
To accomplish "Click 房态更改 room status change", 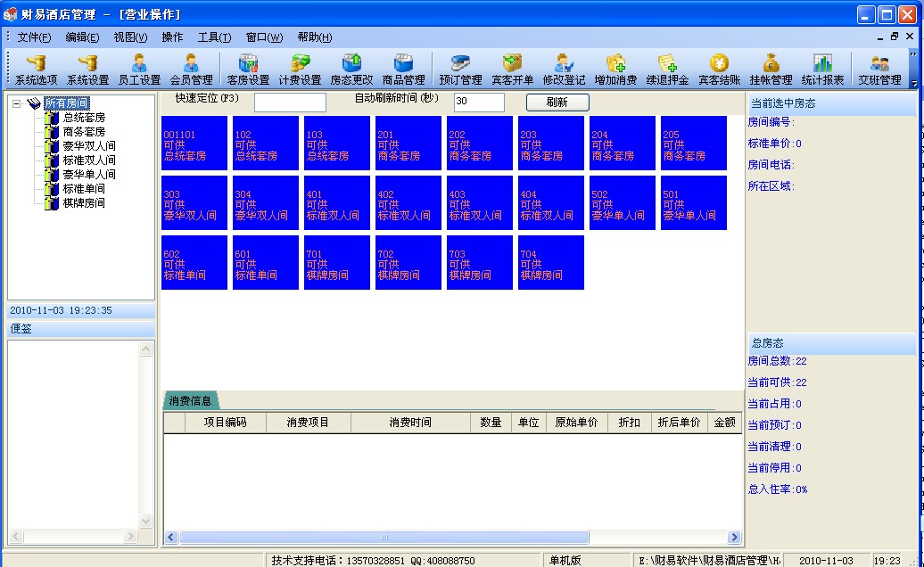I will [351, 70].
